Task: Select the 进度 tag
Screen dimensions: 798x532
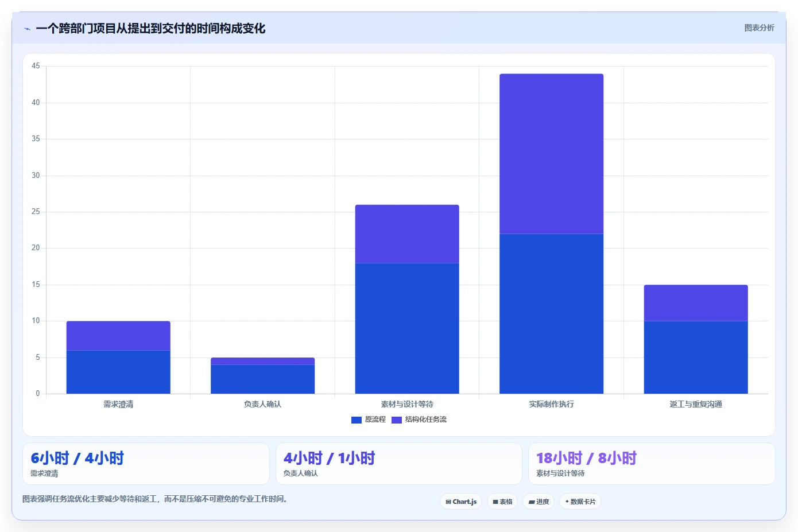Action: click(x=539, y=502)
